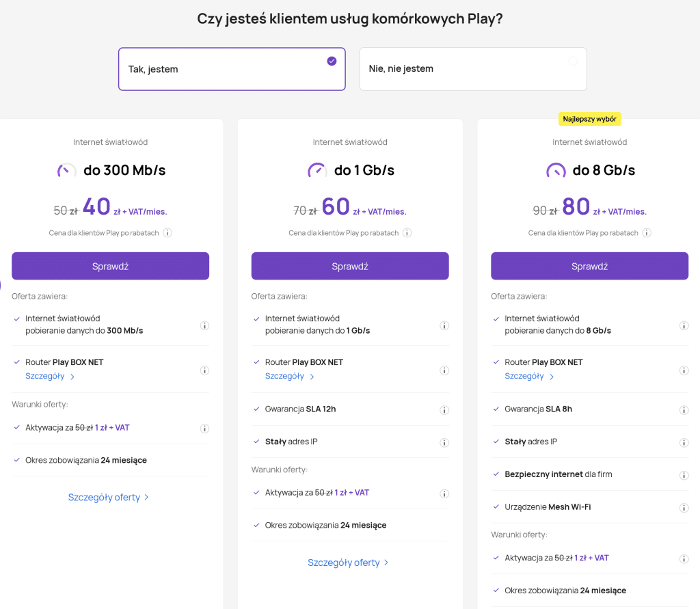Open router Szczegóły link in 8 Gb/s plan
This screenshot has height=609, width=700.
[x=529, y=377]
